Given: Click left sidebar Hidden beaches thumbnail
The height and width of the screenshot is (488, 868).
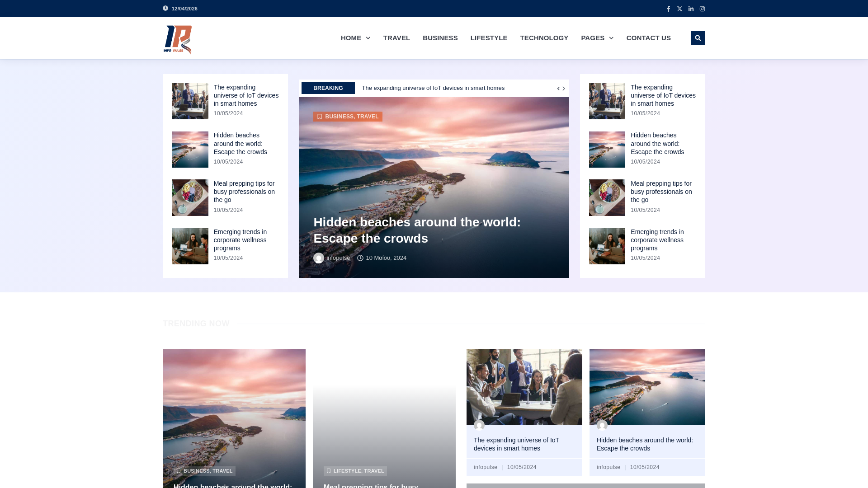Looking at the screenshot, I should 190,150.
